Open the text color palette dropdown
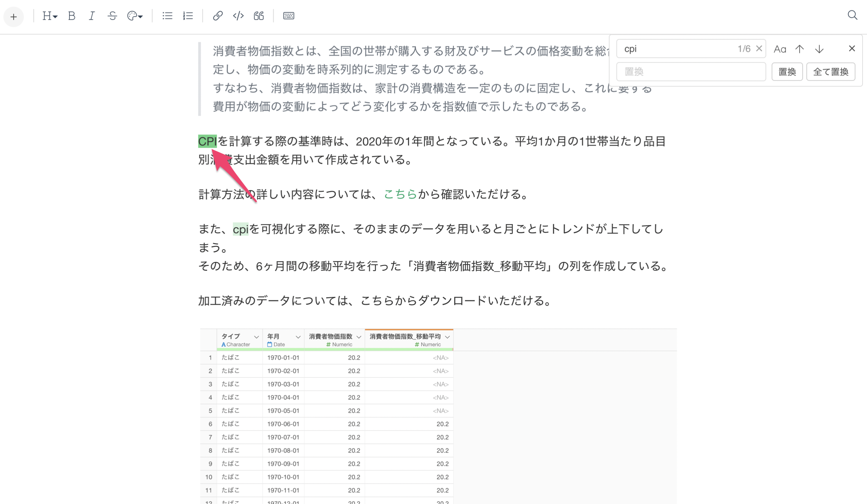The width and height of the screenshot is (867, 504). 135,16
